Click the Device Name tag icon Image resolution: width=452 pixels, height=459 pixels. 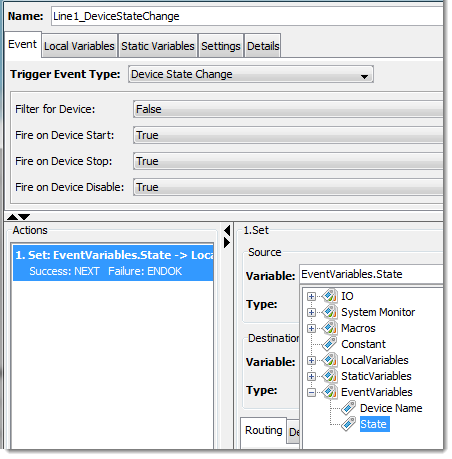coord(348,408)
